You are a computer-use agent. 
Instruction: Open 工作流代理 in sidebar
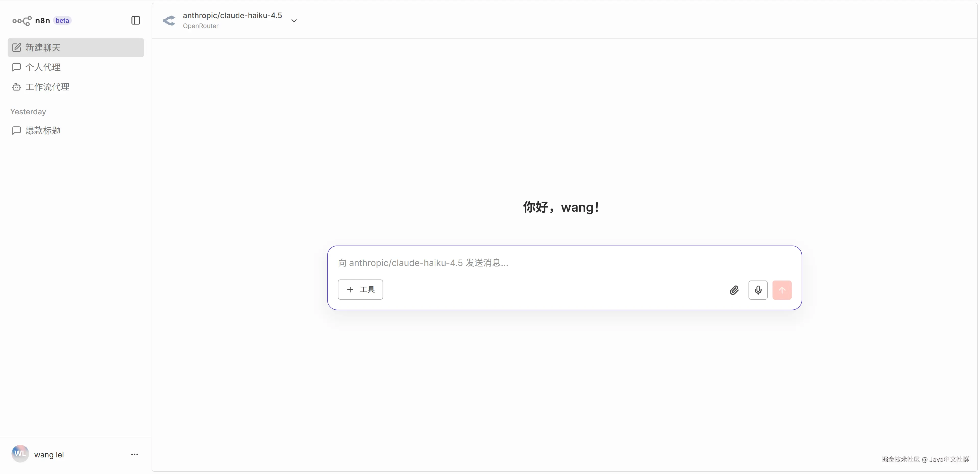[x=47, y=87]
